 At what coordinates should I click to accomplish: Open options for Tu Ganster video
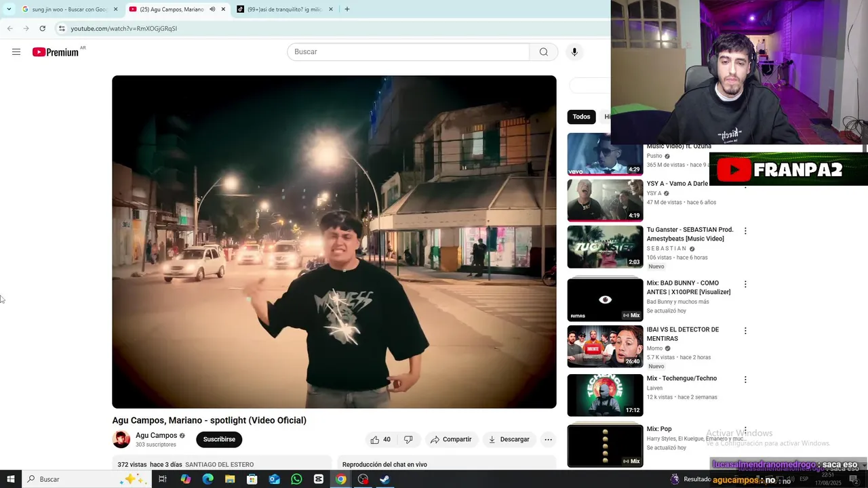[x=745, y=231]
